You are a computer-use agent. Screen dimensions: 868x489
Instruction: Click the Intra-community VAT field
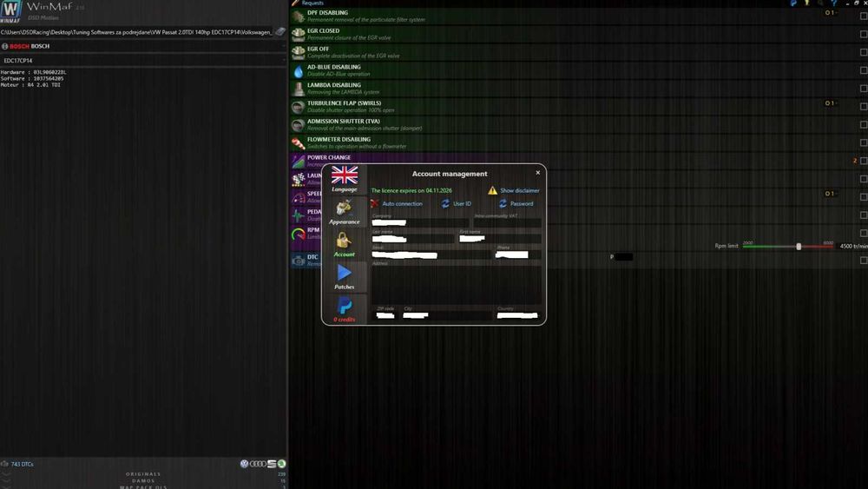click(507, 222)
